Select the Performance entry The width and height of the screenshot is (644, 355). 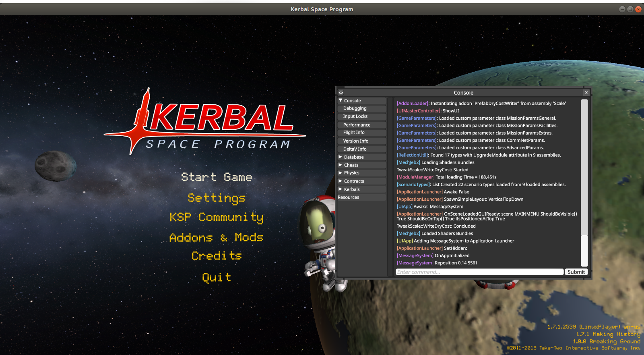tap(362, 125)
